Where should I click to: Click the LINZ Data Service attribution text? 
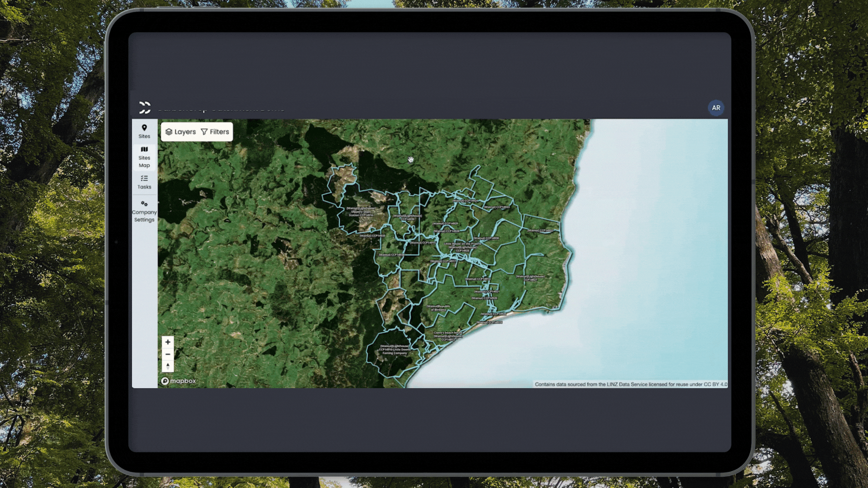[x=631, y=385]
